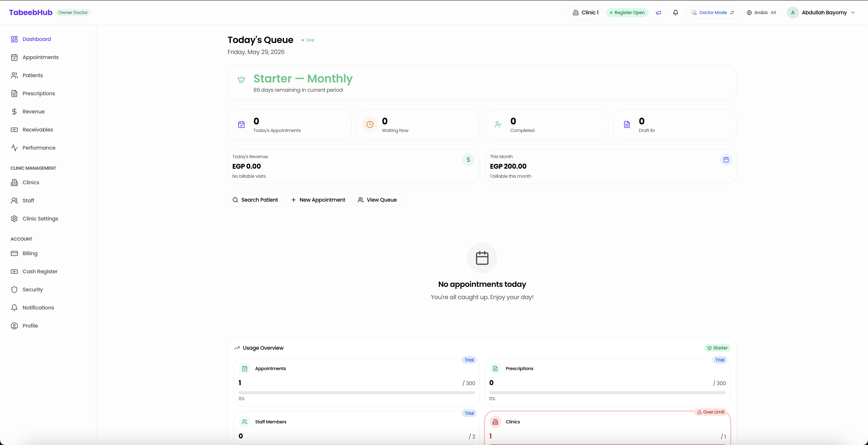The width and height of the screenshot is (868, 445).
Task: Click the user avatar letter A
Action: [x=793, y=13]
